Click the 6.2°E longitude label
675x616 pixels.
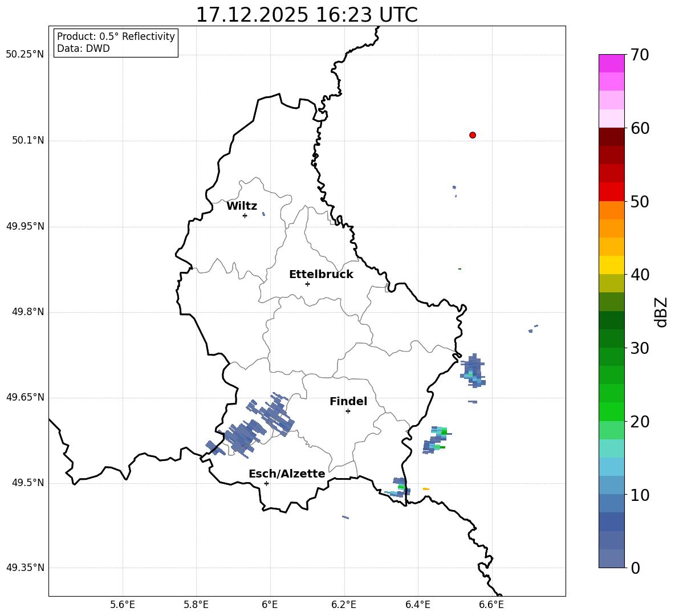click(x=344, y=605)
